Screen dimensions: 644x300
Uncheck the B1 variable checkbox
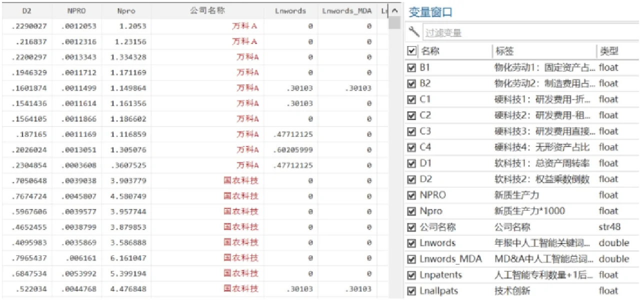412,67
